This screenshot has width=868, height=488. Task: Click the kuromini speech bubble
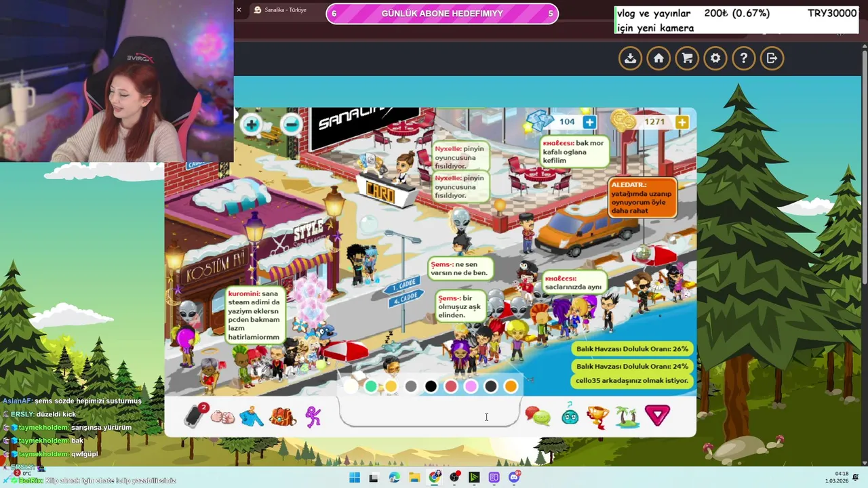pos(254,315)
